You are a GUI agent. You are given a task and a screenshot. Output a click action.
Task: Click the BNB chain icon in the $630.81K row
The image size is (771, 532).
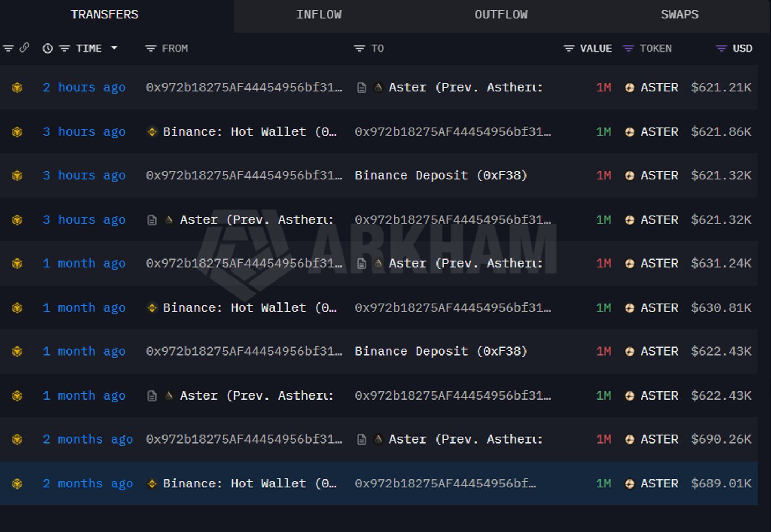pos(17,307)
